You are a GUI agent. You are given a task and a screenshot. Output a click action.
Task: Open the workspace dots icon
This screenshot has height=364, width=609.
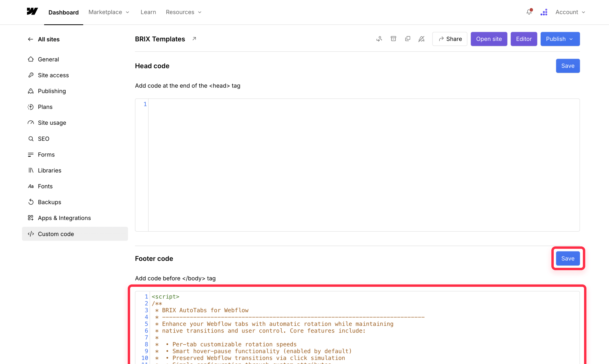(x=544, y=12)
